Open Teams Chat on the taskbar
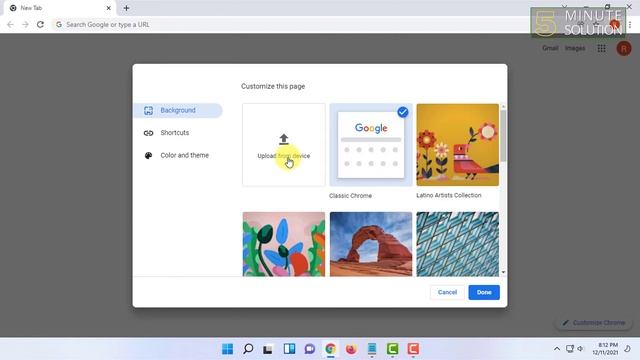640x360 pixels. pyautogui.click(x=310, y=349)
